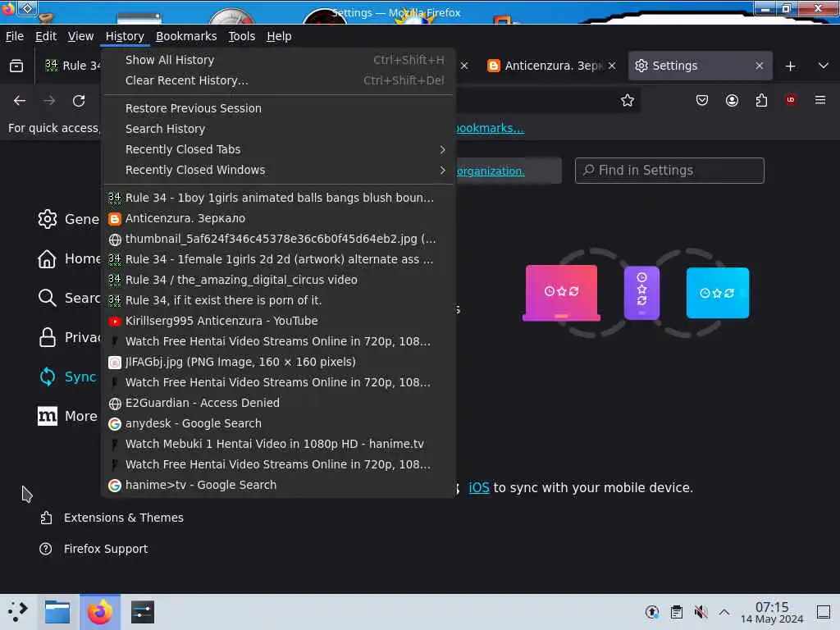
Task: Open E2Guardian - Access Denied entry
Action: (x=278, y=403)
